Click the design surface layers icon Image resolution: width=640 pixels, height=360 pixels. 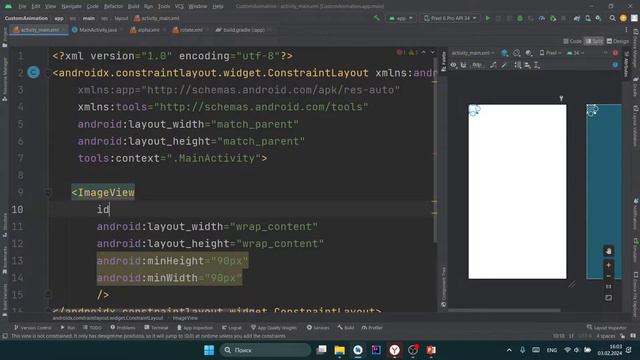click(x=504, y=53)
